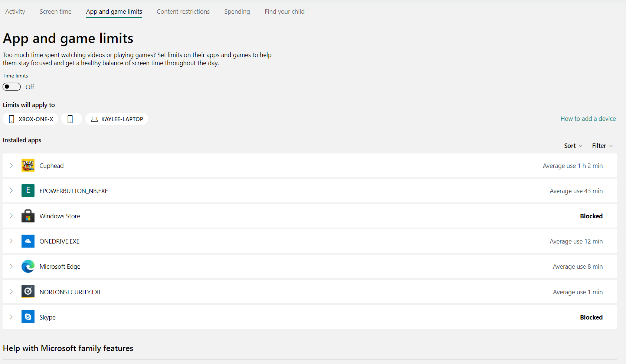
Task: Expand the Cuphead row chevron
Action: tap(11, 165)
